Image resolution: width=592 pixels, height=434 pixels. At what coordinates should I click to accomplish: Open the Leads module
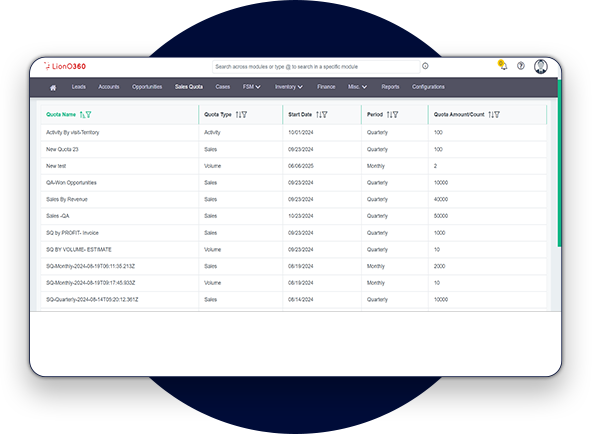click(x=79, y=87)
